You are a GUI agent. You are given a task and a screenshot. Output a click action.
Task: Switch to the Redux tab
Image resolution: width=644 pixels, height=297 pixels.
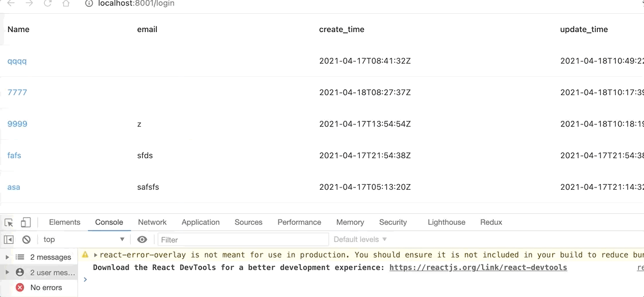491,222
